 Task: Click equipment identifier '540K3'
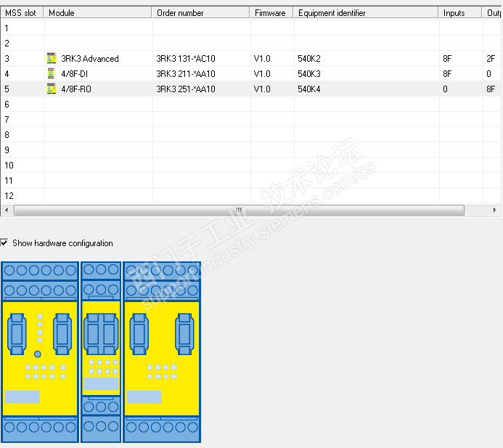[x=309, y=74]
